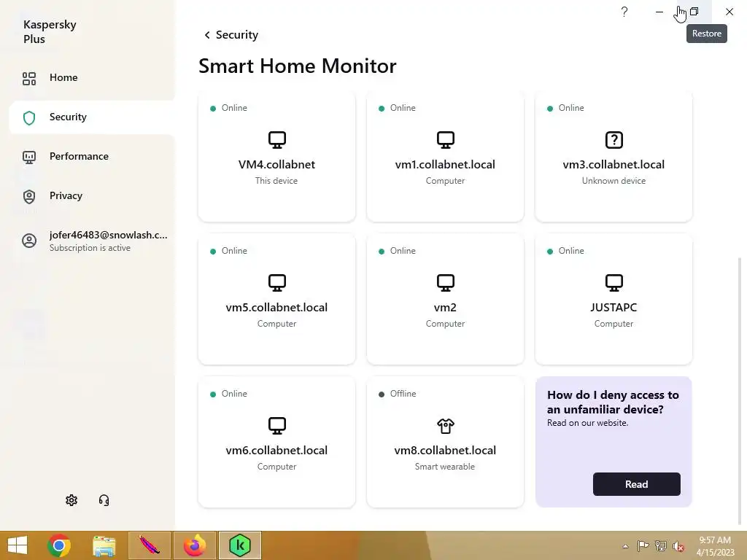
Task: Open the vm3.collabnet.local device name
Action: tap(614, 164)
